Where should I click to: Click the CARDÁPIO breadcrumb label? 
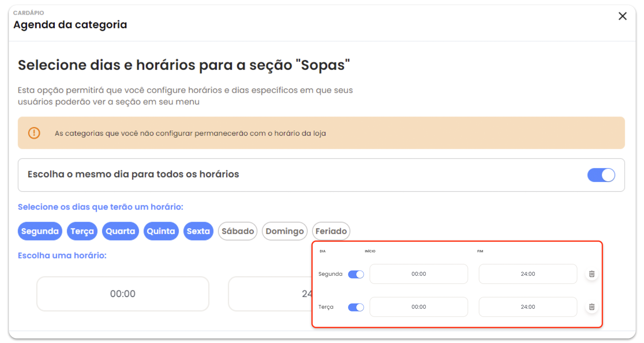[29, 13]
